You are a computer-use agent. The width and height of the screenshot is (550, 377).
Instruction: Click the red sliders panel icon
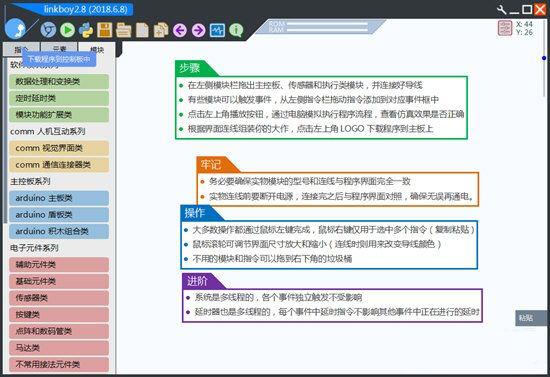tap(505, 28)
